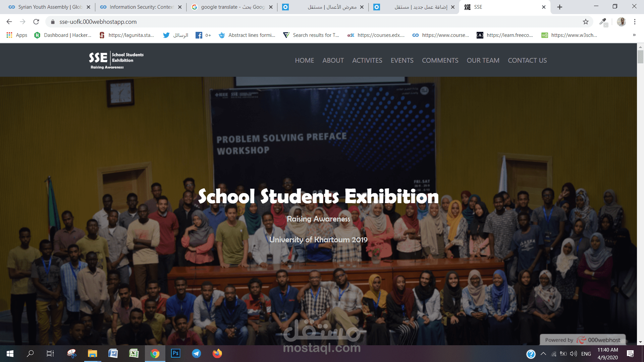Open the Chrome three-dot menu
644x362 pixels.
point(635,22)
